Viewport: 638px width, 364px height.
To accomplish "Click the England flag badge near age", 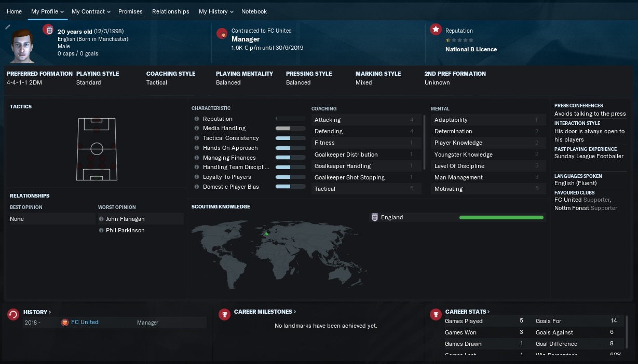I will coord(48,30).
